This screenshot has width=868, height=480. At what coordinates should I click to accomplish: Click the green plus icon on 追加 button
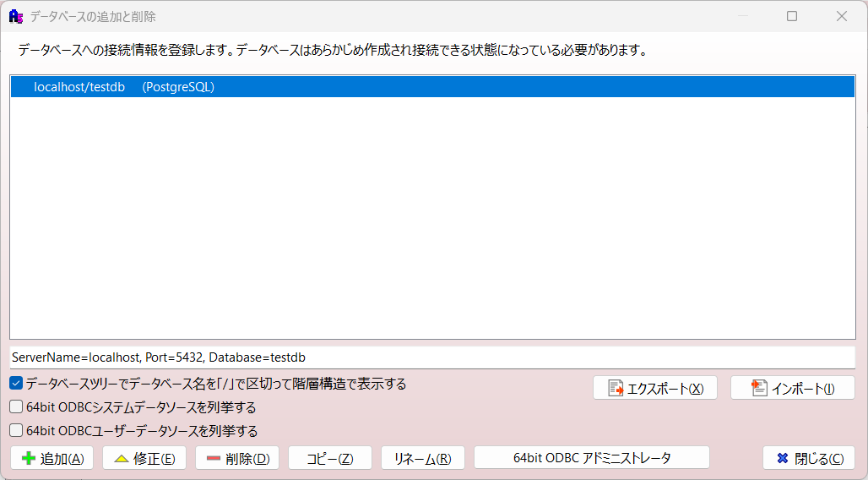coord(28,458)
